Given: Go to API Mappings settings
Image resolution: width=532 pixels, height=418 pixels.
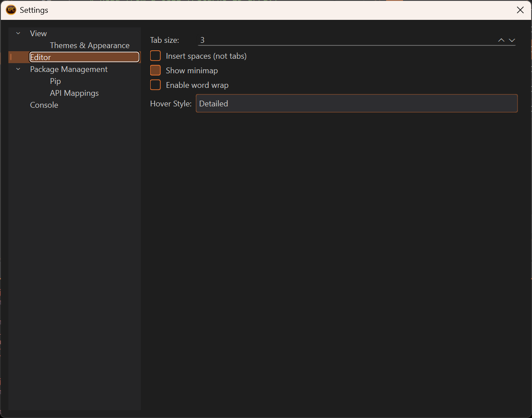Looking at the screenshot, I should point(74,93).
